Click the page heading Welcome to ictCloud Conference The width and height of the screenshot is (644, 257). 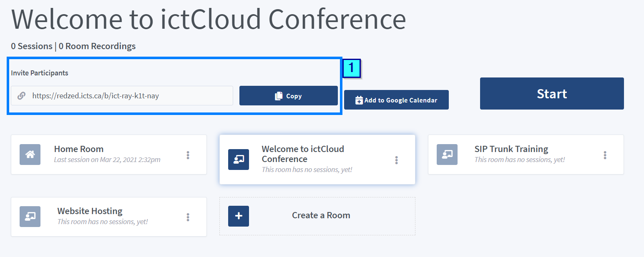(x=209, y=19)
